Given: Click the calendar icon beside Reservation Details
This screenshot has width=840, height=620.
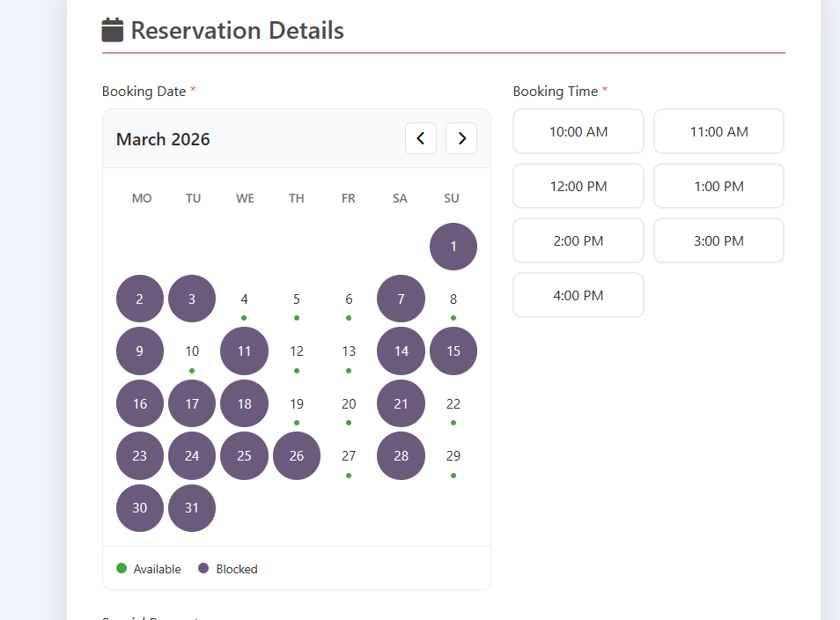Looking at the screenshot, I should (x=112, y=31).
